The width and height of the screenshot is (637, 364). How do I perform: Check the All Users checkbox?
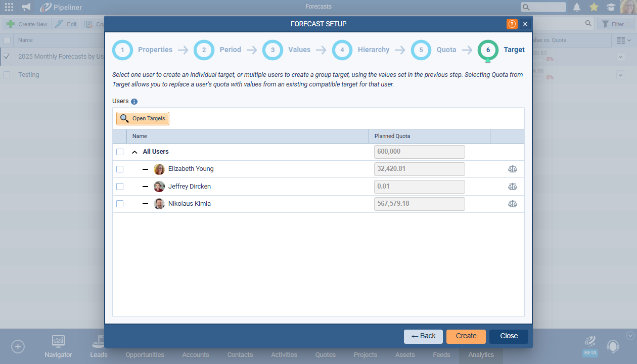[x=120, y=152]
